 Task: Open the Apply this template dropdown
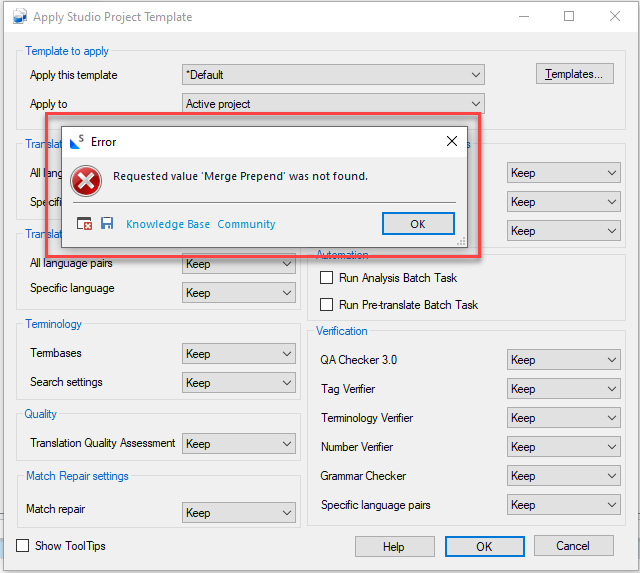coord(333,75)
